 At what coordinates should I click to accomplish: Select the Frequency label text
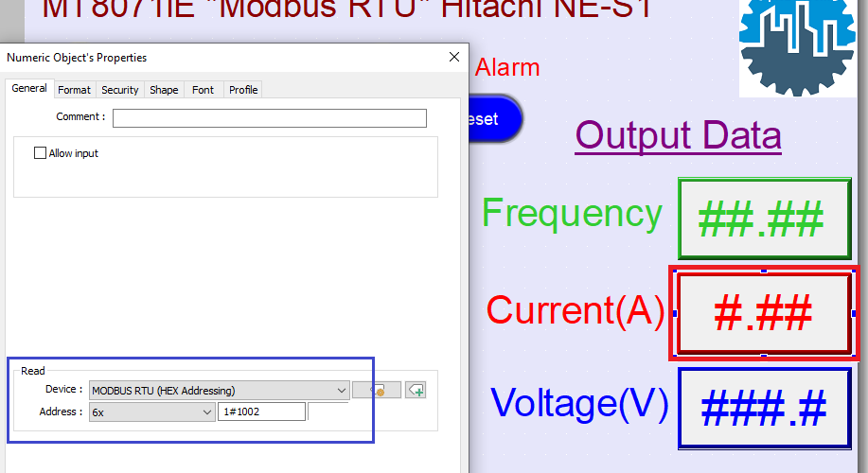coord(572,214)
